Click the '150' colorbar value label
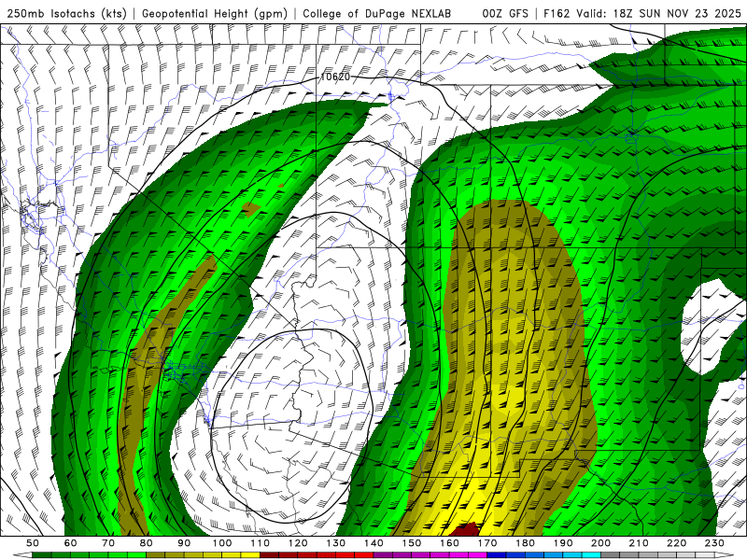Screen dimensions: 747x560 click(412, 543)
